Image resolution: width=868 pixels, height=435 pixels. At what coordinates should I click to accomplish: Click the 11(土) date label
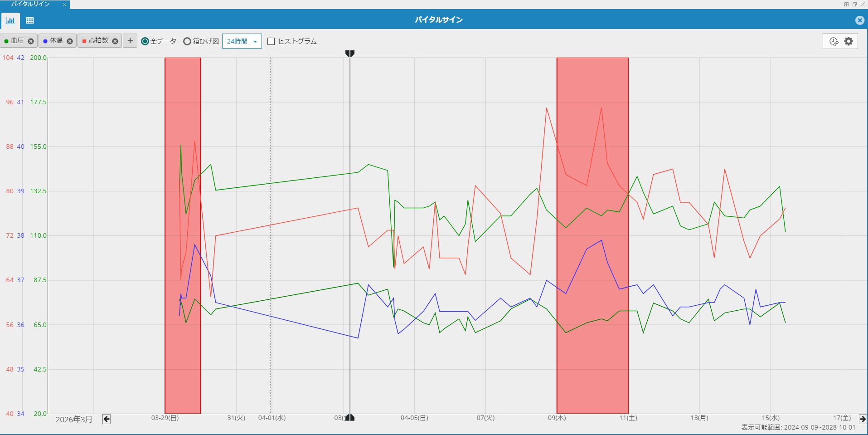click(x=628, y=418)
